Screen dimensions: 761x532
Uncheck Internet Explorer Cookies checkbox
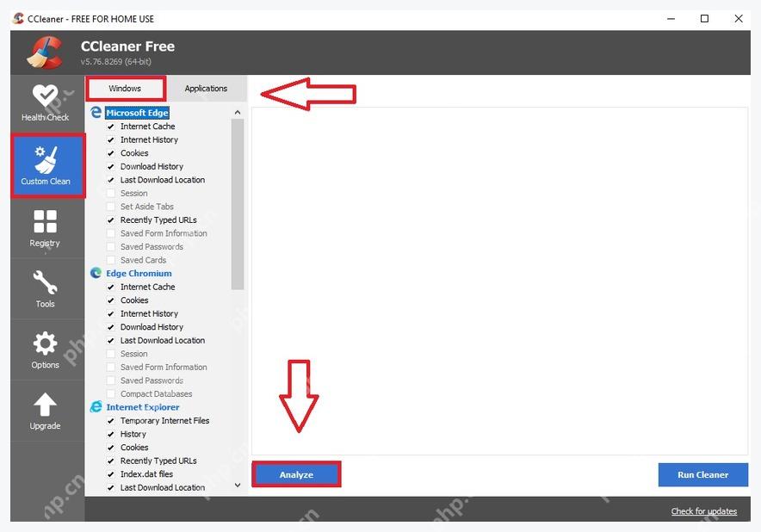pyautogui.click(x=111, y=448)
